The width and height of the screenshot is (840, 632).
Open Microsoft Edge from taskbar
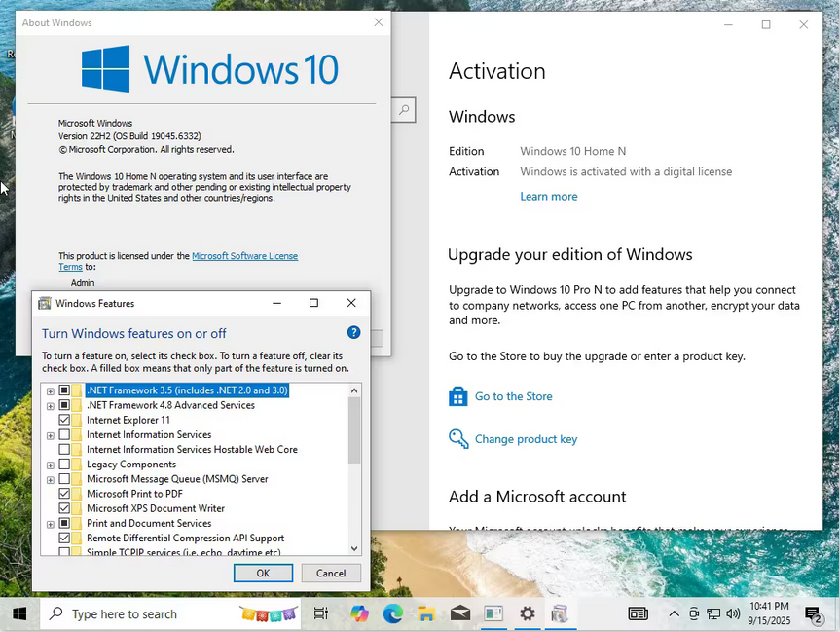pos(392,613)
